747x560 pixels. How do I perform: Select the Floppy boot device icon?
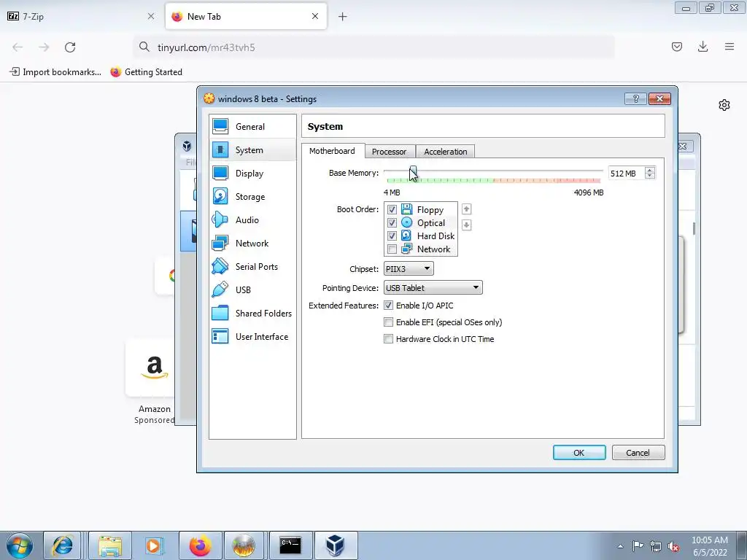pos(406,209)
